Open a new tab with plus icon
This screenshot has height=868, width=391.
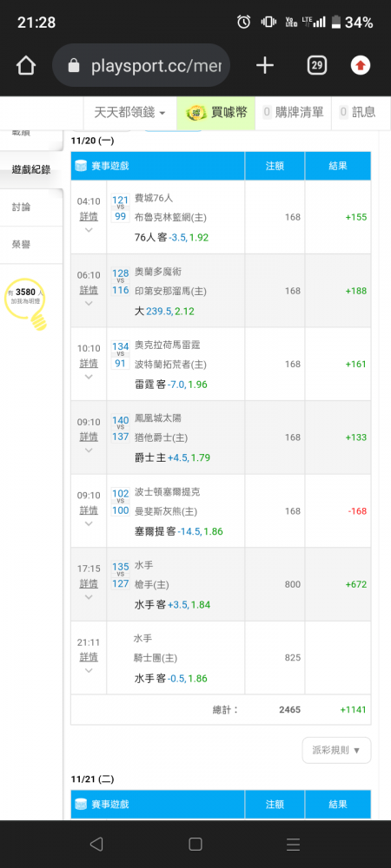pos(265,66)
